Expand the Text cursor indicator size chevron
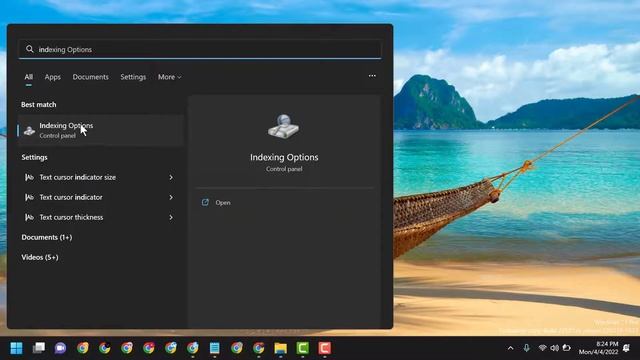 (171, 177)
